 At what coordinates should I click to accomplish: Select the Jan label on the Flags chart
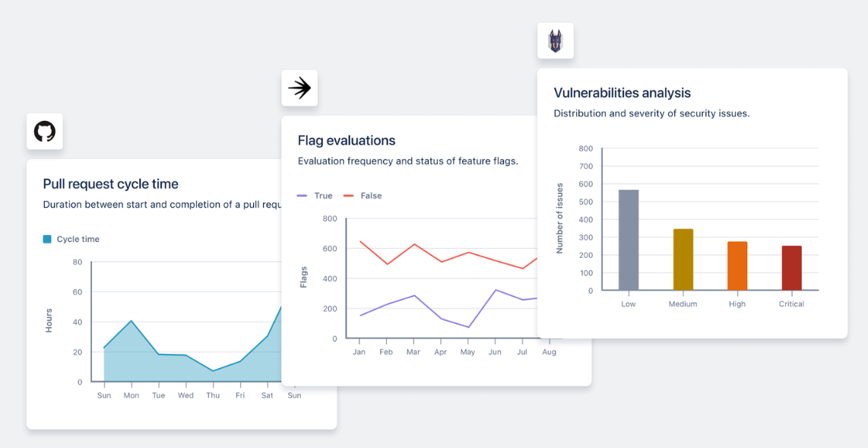click(x=359, y=352)
